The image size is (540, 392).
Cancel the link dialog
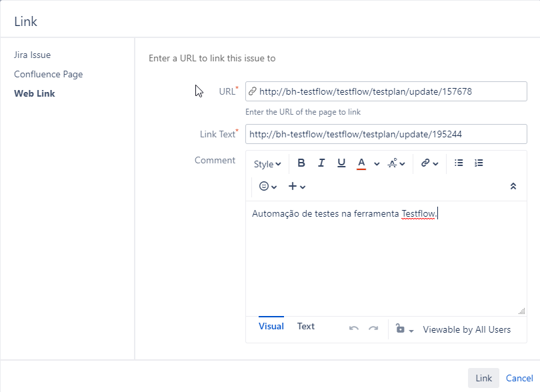click(x=519, y=378)
